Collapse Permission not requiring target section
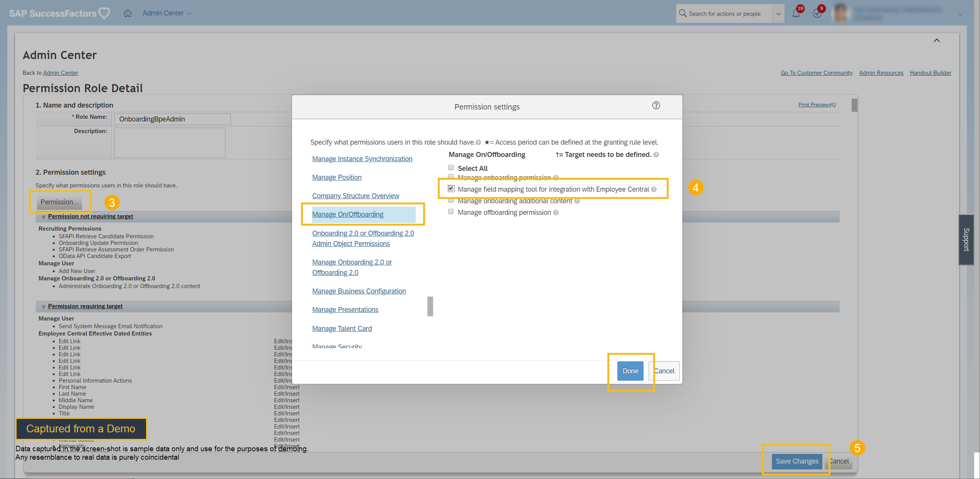 pyautogui.click(x=44, y=217)
